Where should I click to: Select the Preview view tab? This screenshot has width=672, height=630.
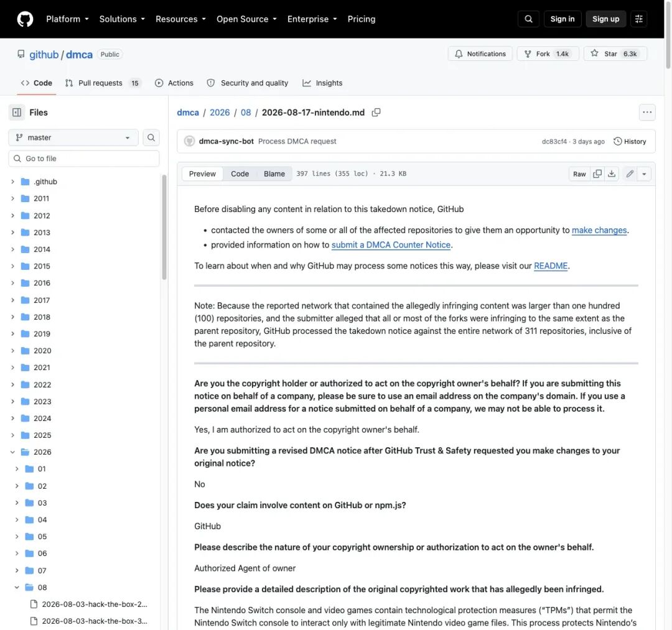click(x=202, y=174)
